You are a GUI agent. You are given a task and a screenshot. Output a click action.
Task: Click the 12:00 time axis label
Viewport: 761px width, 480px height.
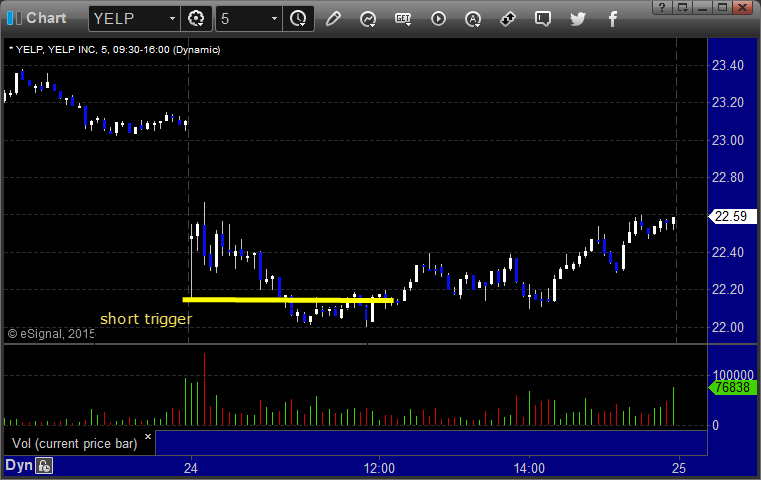coord(379,468)
